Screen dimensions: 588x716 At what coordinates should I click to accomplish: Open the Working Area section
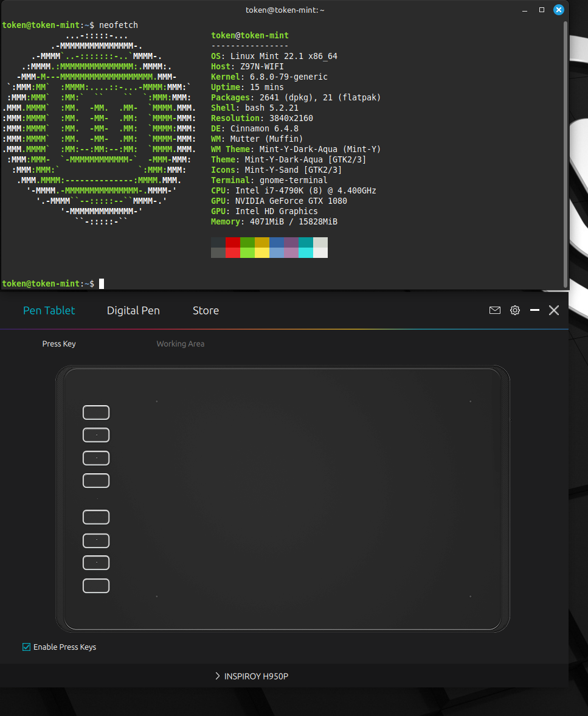(180, 344)
